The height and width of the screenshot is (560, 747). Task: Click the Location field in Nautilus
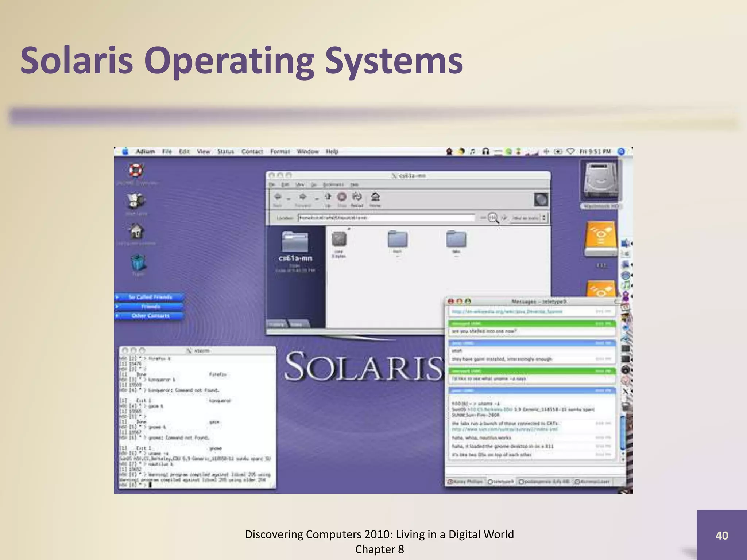386,218
